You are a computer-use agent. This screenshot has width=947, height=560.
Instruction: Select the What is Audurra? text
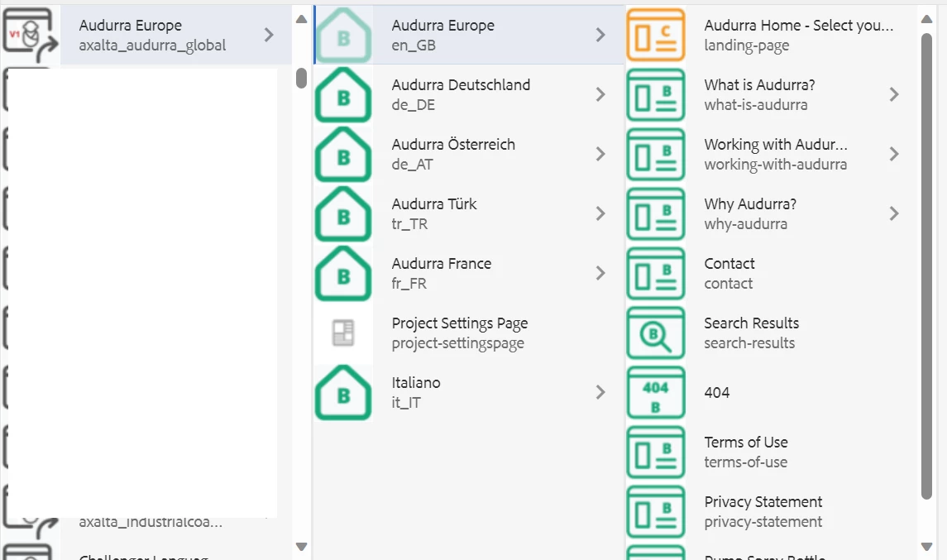760,95
